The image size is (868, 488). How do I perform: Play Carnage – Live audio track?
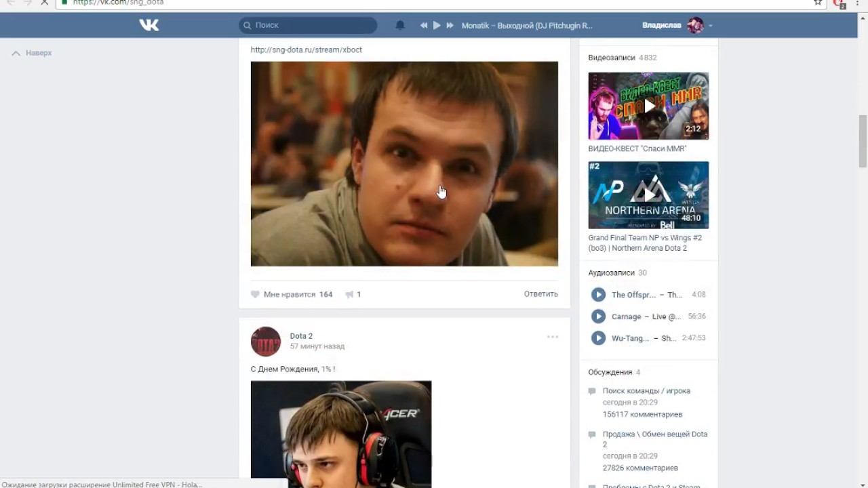[x=598, y=316]
